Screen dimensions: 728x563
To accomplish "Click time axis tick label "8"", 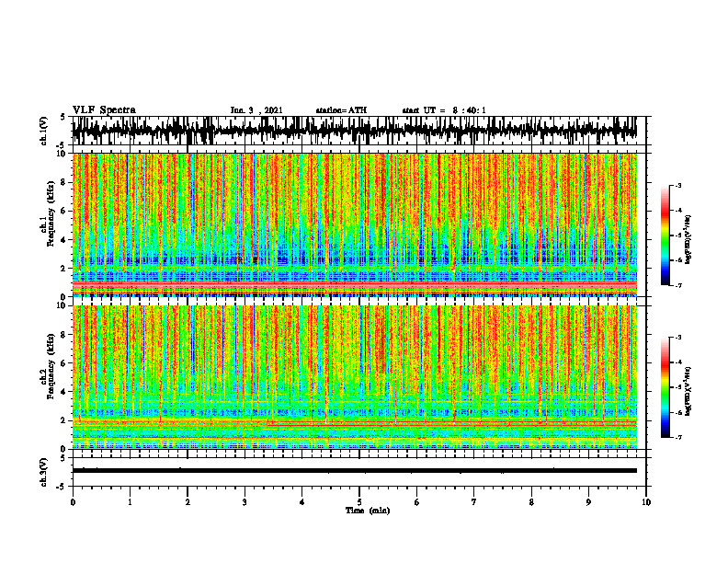I will (x=531, y=502).
